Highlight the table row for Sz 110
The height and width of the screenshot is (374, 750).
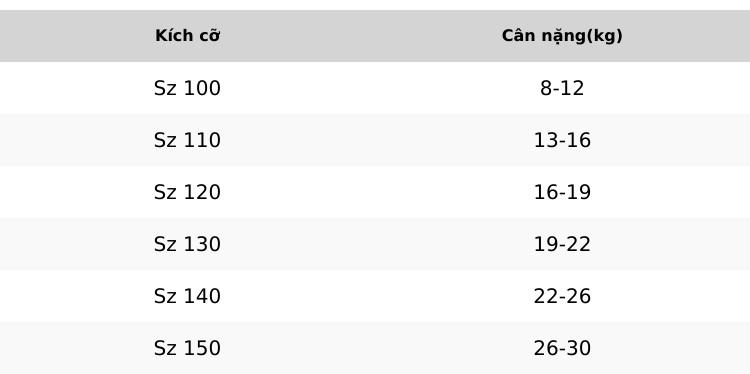375,140
